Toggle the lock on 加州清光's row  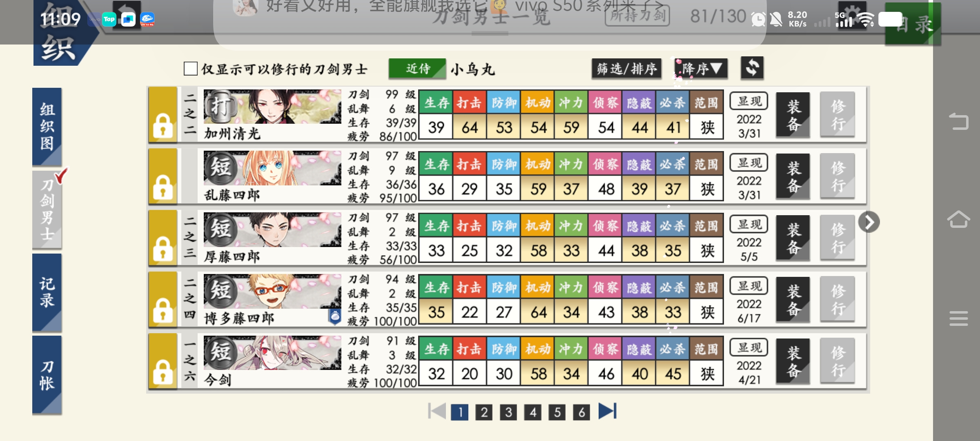(163, 114)
